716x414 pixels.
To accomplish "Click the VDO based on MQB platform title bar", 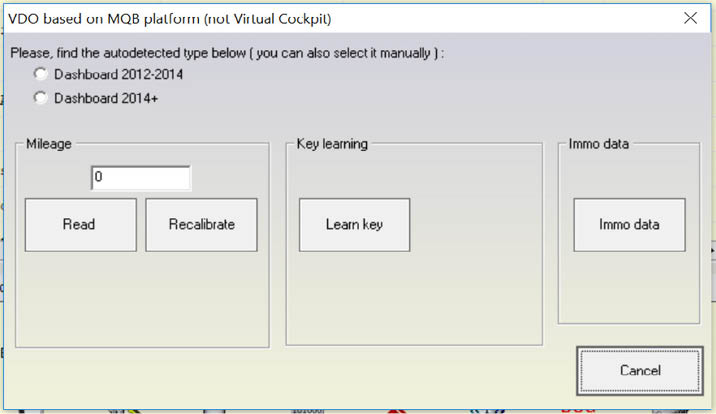I will tap(250, 17).
